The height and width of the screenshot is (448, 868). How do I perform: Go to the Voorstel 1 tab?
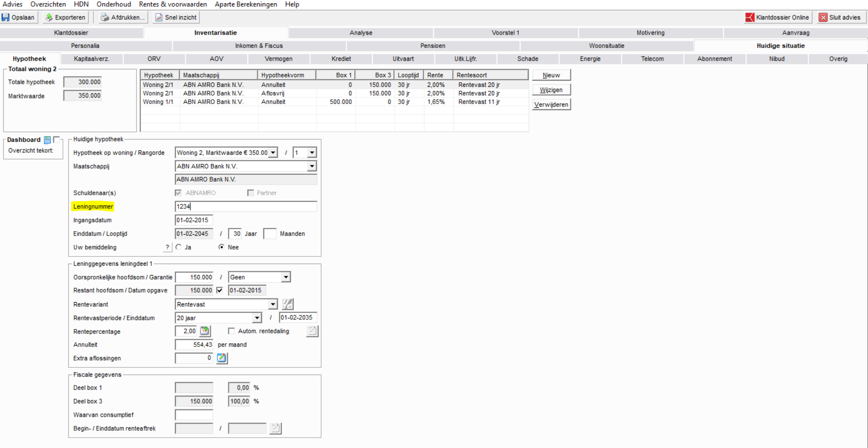(506, 33)
